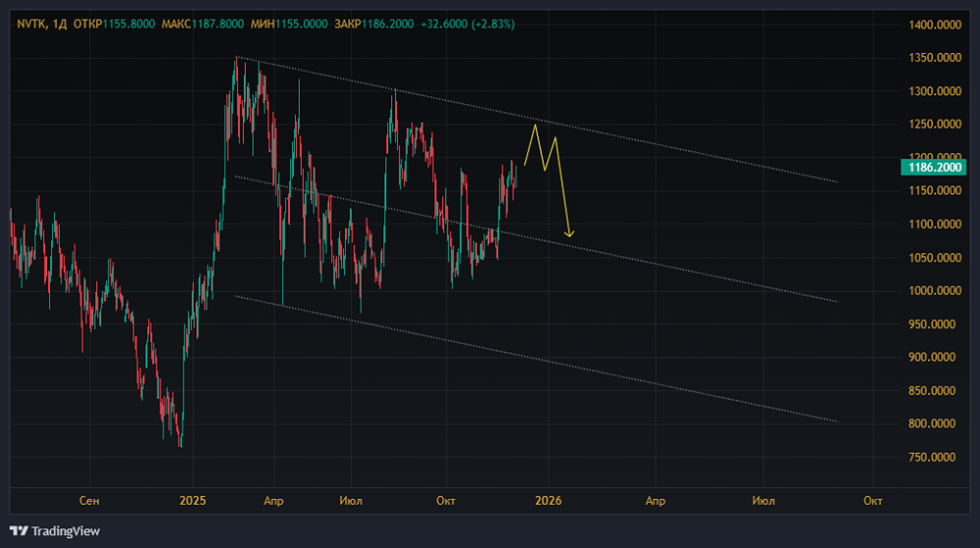Click the TradingView logo icon
The height and width of the screenshot is (548, 980).
pos(19,530)
